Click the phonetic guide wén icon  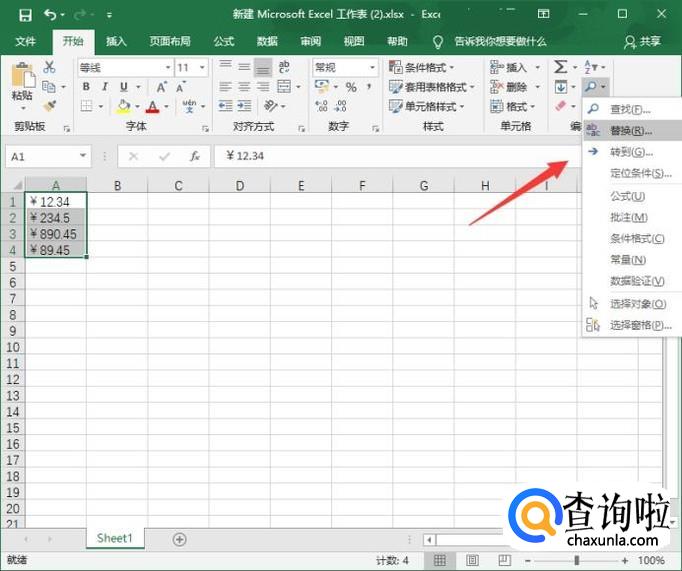189,106
